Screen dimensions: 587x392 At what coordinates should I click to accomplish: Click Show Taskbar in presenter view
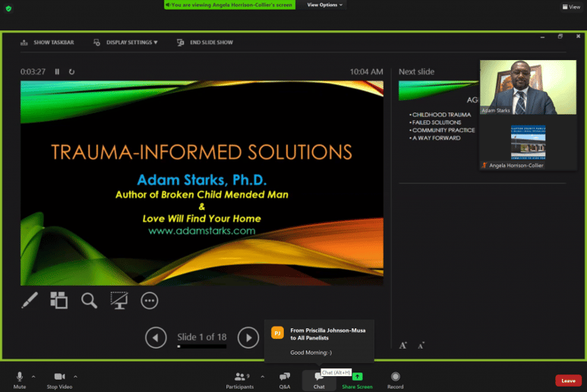[x=47, y=43]
